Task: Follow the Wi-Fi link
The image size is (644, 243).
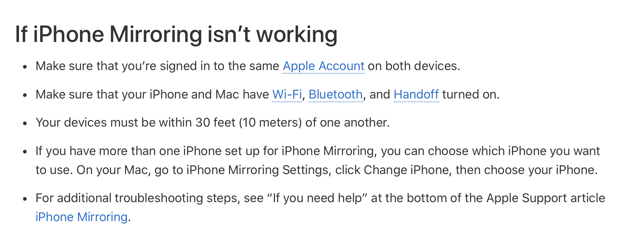Action: coord(287,94)
